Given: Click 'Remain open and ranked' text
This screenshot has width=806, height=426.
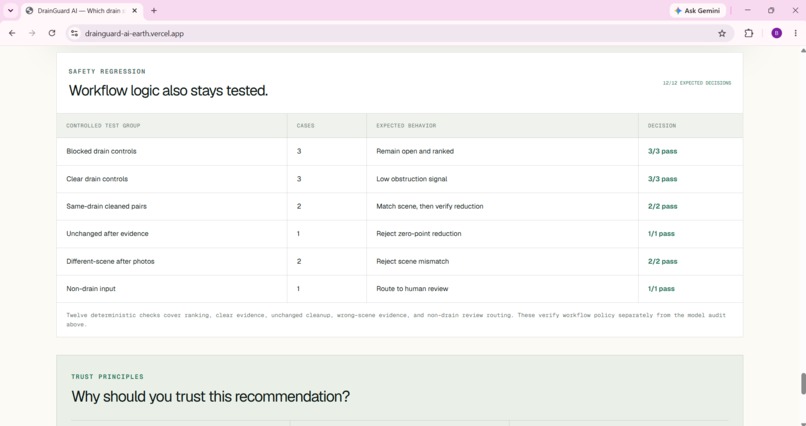Looking at the screenshot, I should [x=415, y=152].
